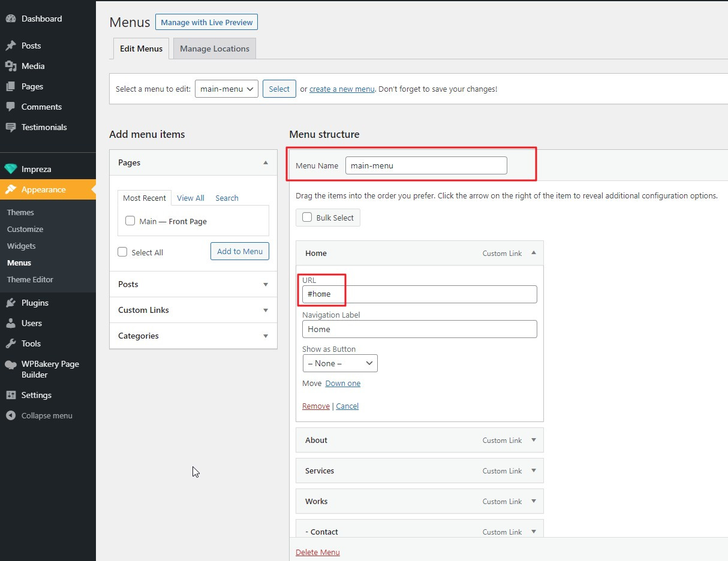Open Media via its sidebar icon
This screenshot has height=561, width=728.
(11, 66)
